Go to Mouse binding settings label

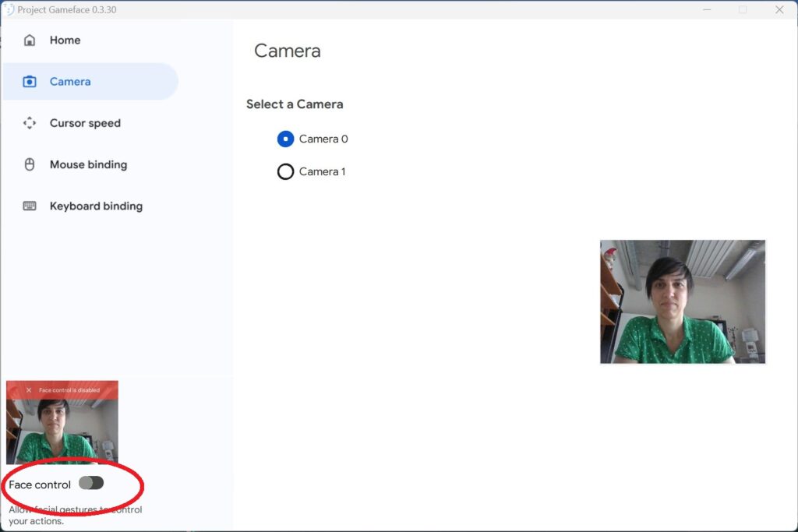point(88,164)
